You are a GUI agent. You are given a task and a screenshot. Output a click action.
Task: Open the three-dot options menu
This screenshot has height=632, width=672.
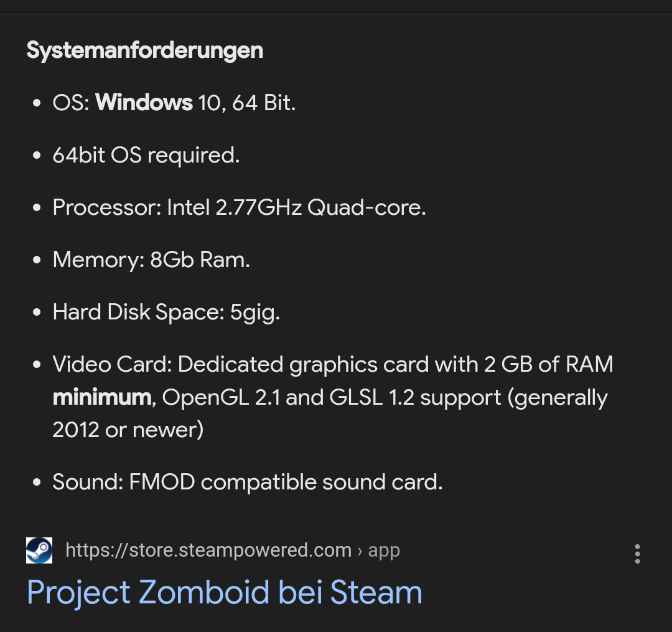[637, 554]
